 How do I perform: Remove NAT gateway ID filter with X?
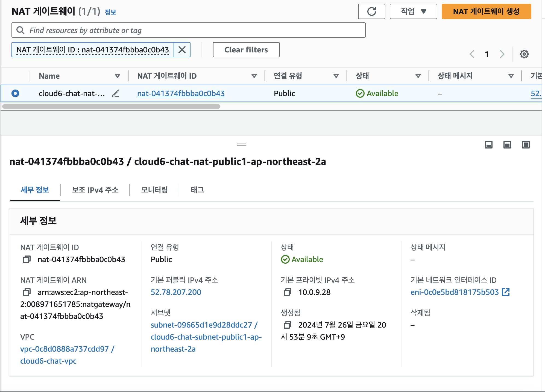pos(182,50)
